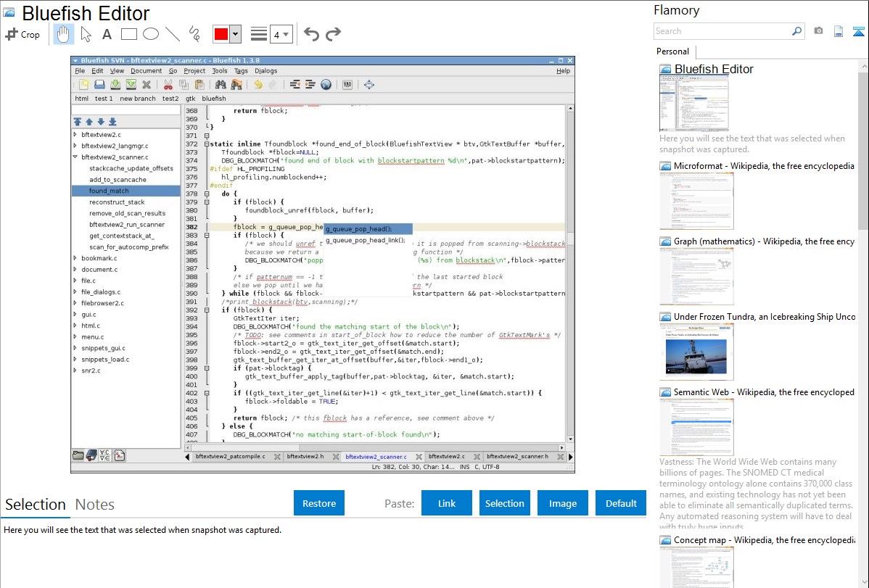
Task: Select the arrow pointer tool
Action: click(86, 34)
